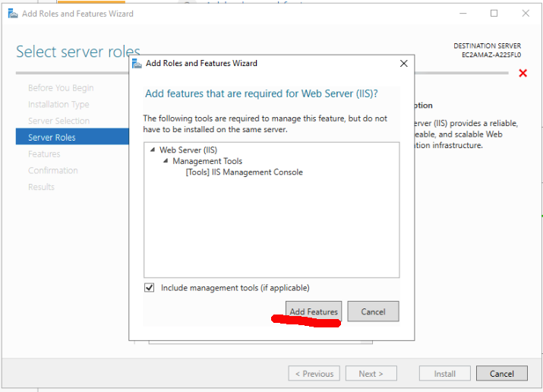
Task: Close the Add features dialog with the X
Action: (x=403, y=64)
